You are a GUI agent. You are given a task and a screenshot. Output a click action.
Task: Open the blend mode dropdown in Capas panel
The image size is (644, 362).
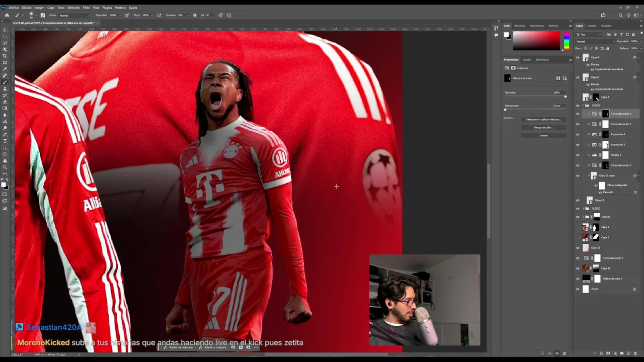click(595, 41)
